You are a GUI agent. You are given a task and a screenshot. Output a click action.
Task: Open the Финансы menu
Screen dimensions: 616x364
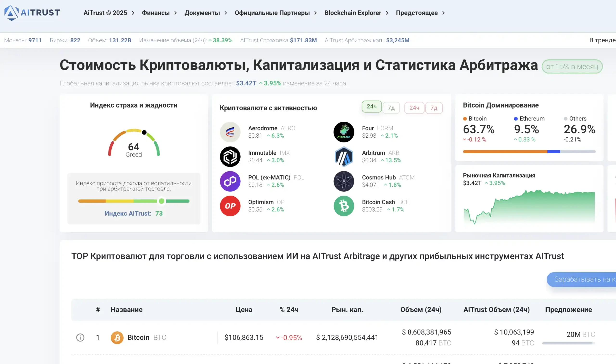[156, 13]
